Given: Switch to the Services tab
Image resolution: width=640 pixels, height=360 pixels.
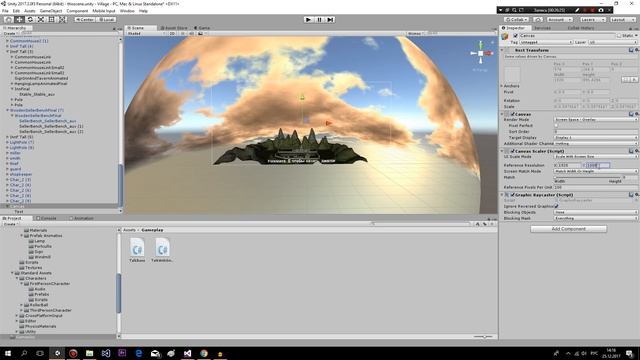Looking at the screenshot, I should 542,28.
